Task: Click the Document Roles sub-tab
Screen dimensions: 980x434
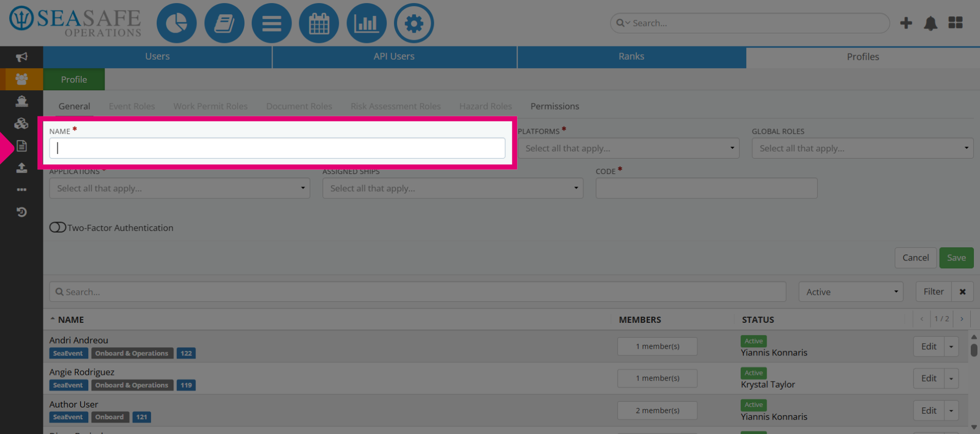Action: tap(299, 106)
